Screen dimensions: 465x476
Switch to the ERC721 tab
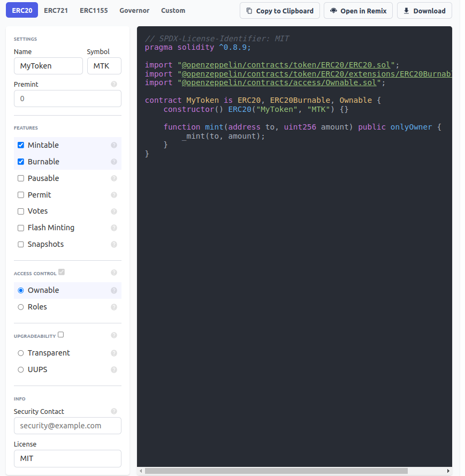(x=56, y=10)
